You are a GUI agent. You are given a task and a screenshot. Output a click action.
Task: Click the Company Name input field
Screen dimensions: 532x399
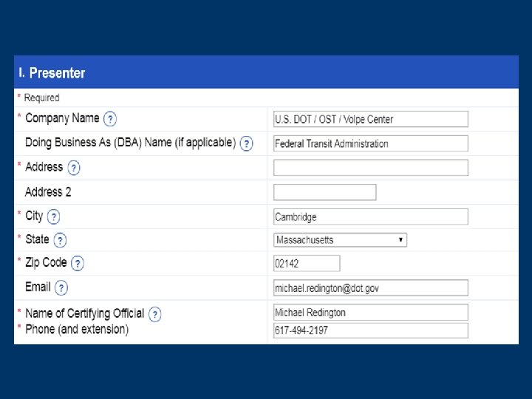coord(370,119)
